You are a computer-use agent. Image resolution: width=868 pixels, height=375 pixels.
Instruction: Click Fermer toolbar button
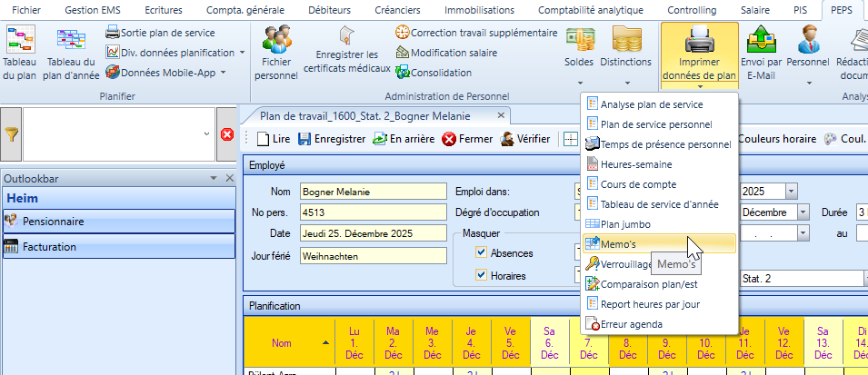467,140
